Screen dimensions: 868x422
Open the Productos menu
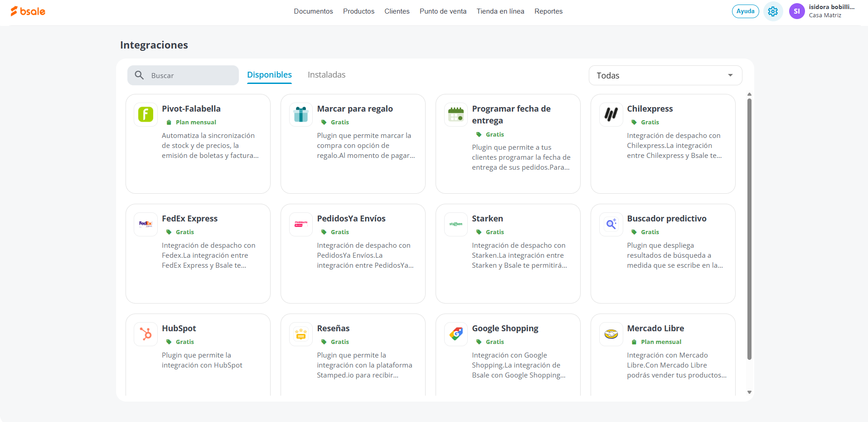coord(359,11)
